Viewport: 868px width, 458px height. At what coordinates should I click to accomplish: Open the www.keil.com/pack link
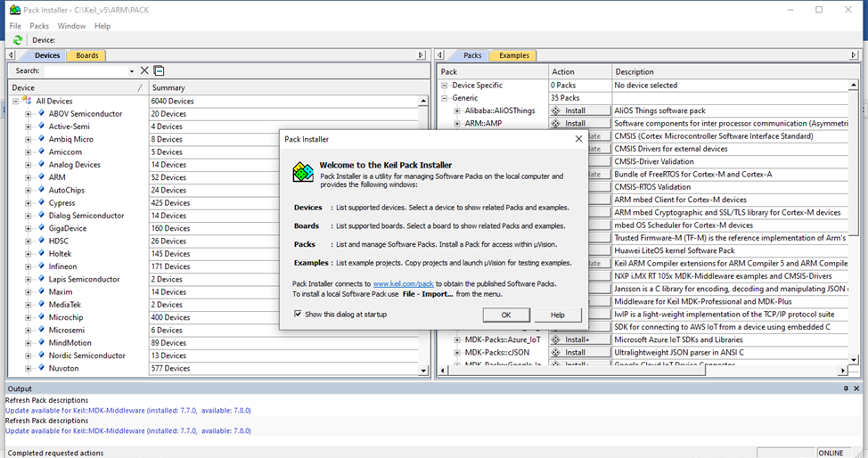point(403,283)
